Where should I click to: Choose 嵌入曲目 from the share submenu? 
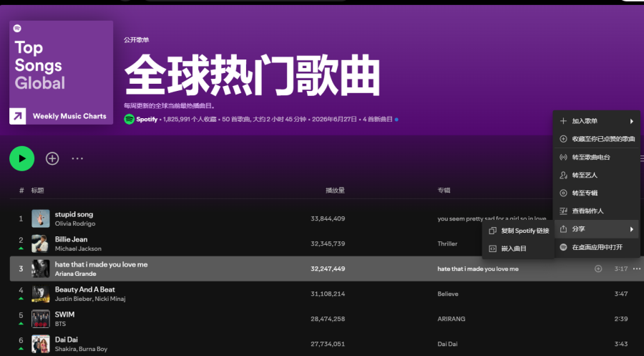tap(518, 249)
